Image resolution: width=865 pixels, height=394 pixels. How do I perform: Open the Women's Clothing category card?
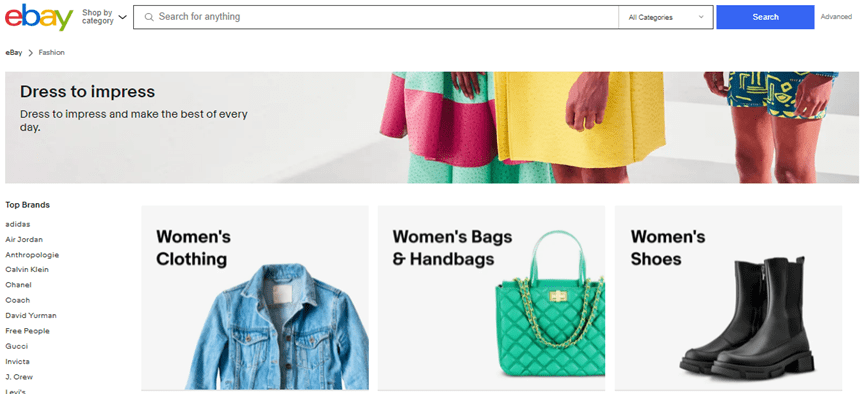pos(255,298)
